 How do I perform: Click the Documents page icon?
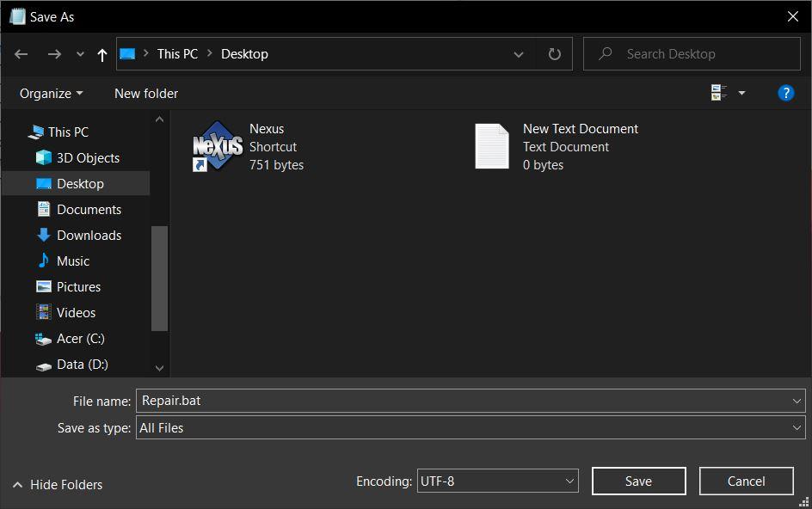point(44,209)
